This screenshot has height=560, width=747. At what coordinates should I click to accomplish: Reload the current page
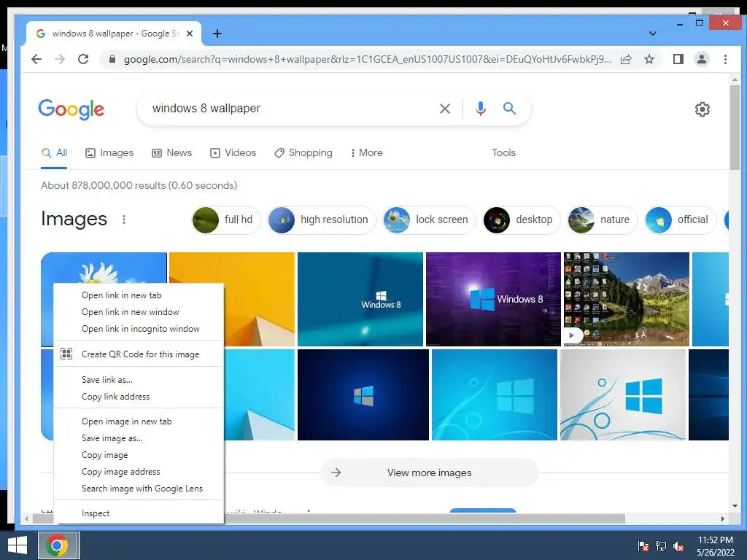click(83, 59)
